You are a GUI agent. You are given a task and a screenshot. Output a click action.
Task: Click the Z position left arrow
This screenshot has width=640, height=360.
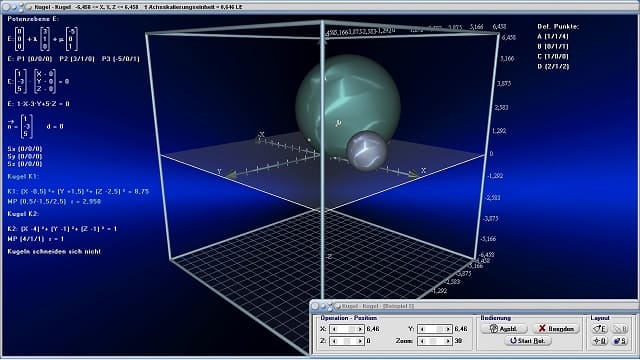coord(334,341)
